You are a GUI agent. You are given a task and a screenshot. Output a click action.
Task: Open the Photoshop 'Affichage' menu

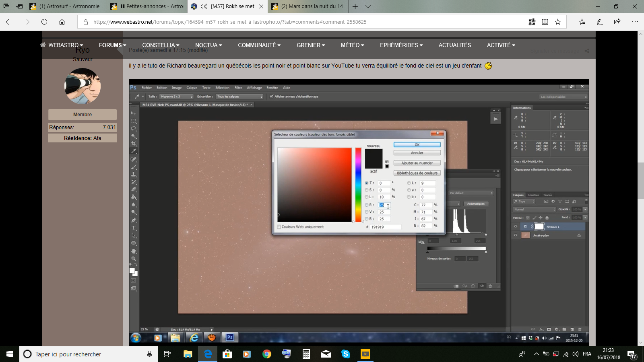(x=254, y=88)
